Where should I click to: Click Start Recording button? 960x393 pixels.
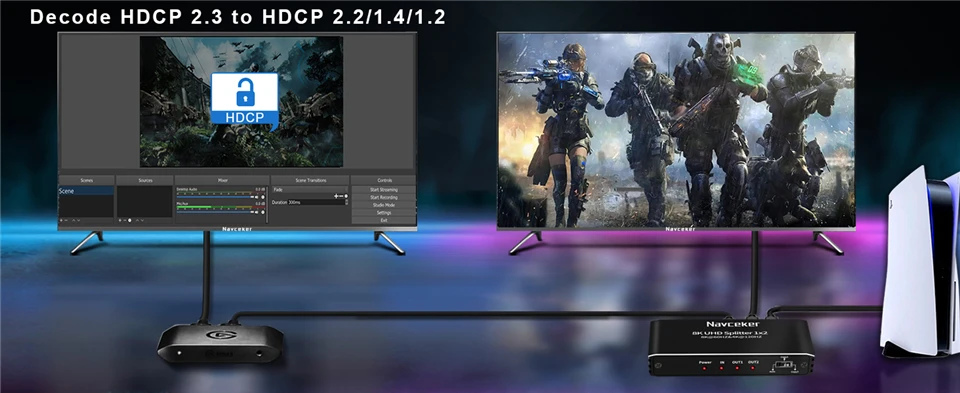384,197
